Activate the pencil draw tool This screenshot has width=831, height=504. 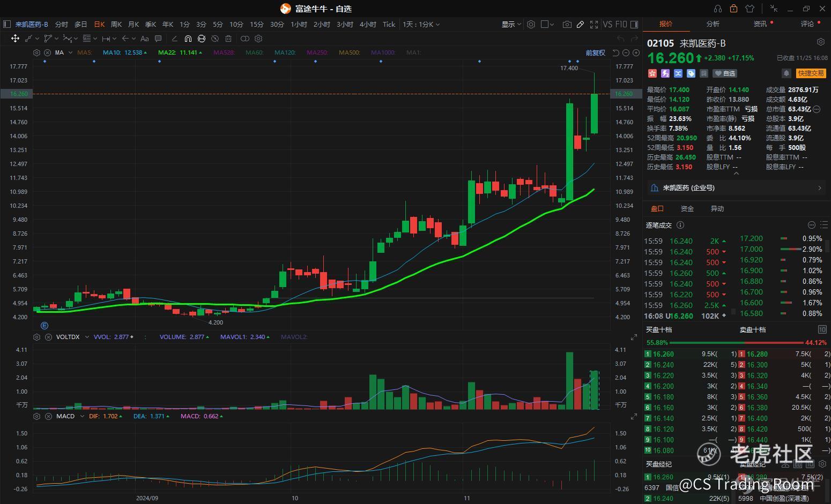pyautogui.click(x=580, y=24)
